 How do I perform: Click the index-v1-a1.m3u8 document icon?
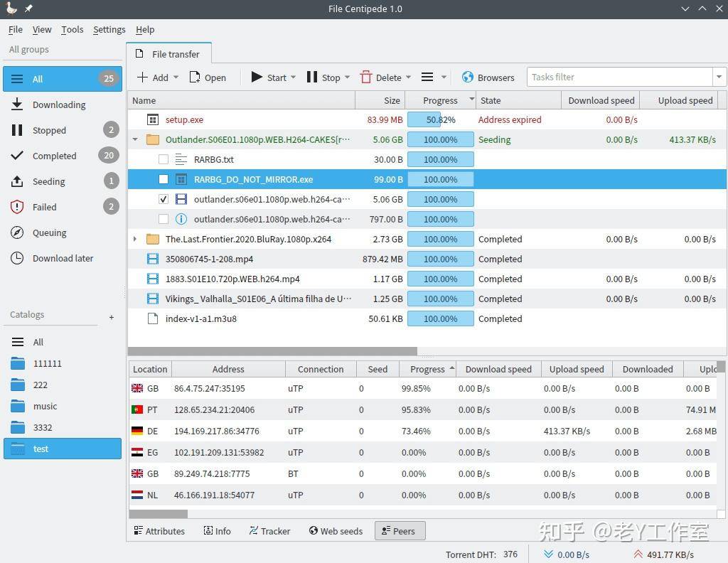tap(153, 319)
